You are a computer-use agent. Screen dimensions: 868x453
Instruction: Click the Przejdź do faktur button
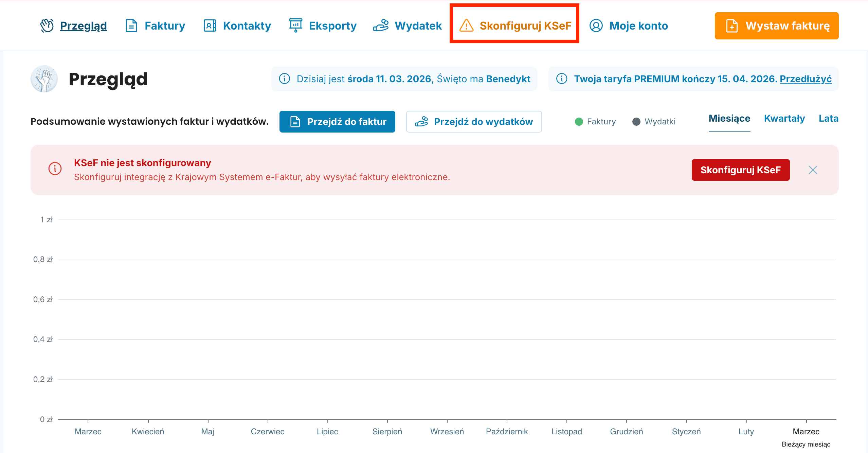click(337, 122)
